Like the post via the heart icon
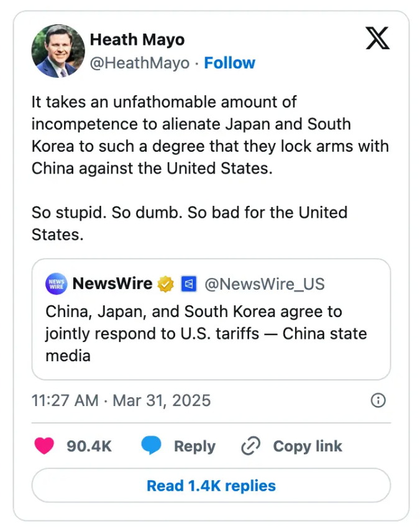Screen dimensions: 420x531 (44, 446)
